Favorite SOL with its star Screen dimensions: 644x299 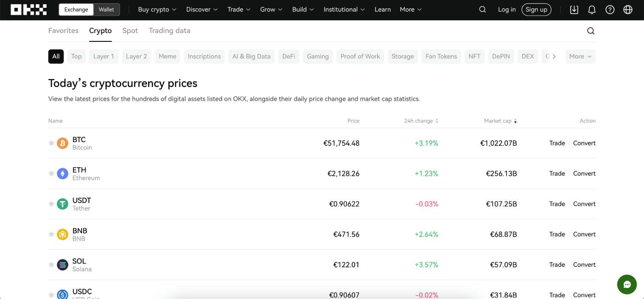[x=52, y=264]
